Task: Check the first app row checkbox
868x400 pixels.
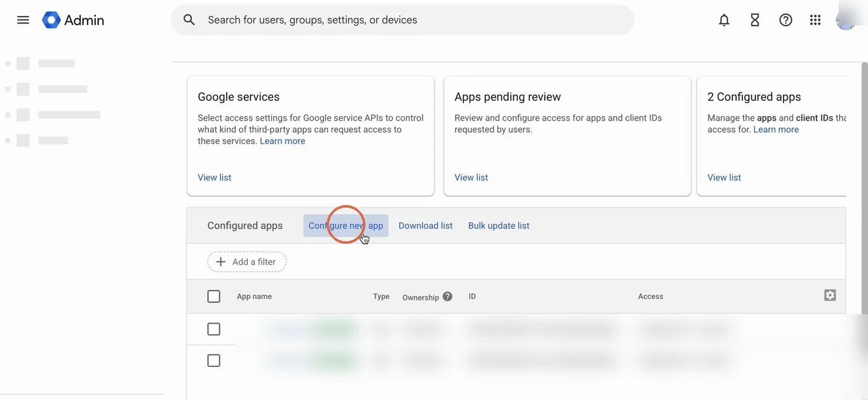Action: tap(214, 329)
